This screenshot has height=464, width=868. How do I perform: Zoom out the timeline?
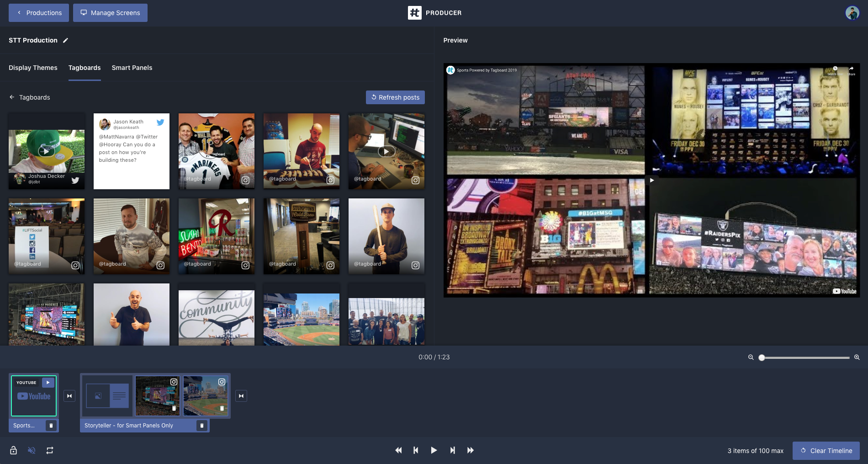click(751, 357)
